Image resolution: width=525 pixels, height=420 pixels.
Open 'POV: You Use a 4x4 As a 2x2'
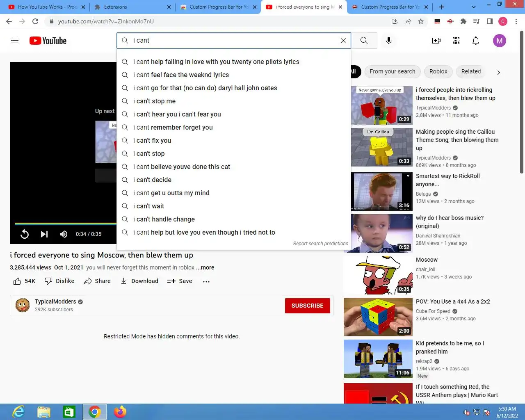(453, 301)
